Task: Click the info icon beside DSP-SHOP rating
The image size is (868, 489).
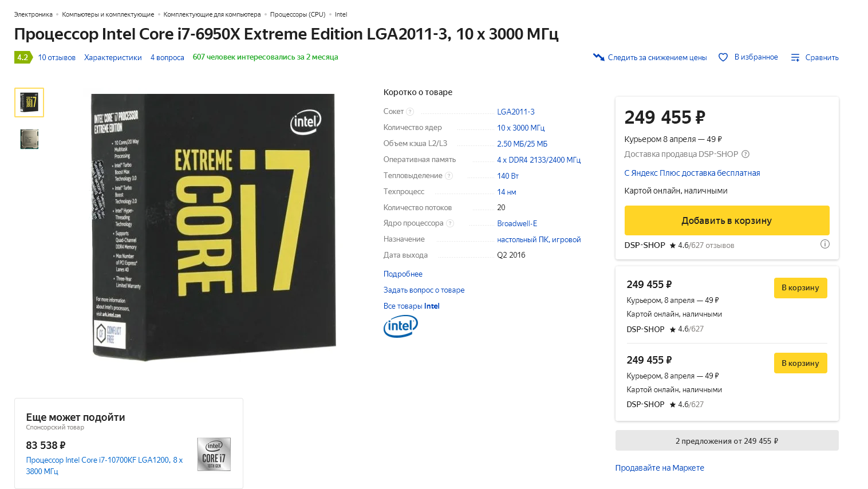Action: pyautogui.click(x=825, y=244)
